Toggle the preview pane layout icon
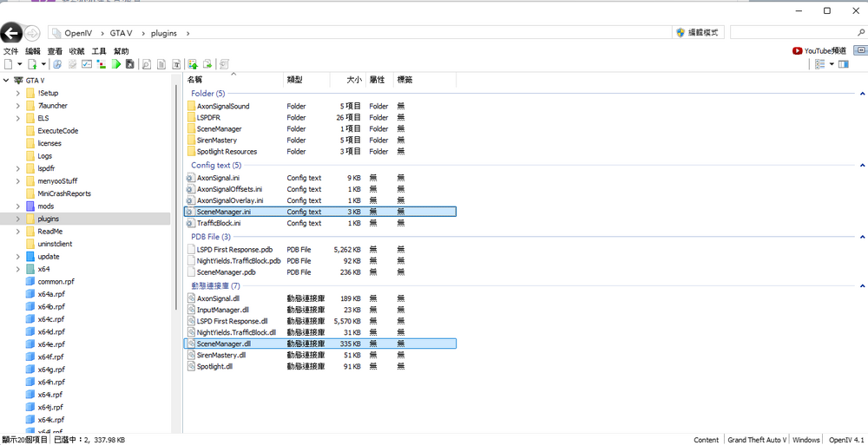Image resolution: width=868 pixels, height=445 pixels. coord(844,64)
